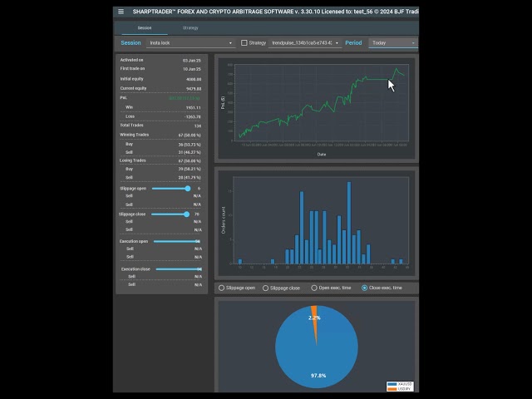Open the Session dropdown showing Insta lock
This screenshot has width=532, height=399.
point(190,43)
